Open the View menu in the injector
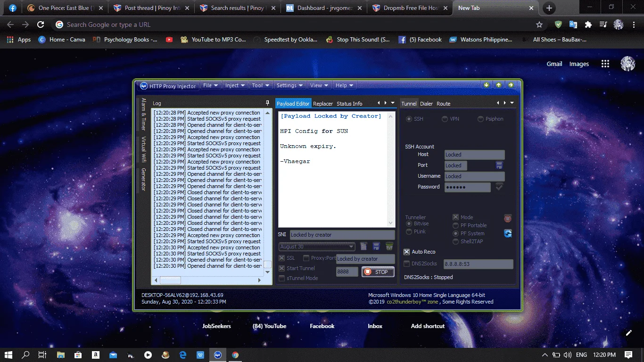This screenshot has width=644, height=362. (319, 85)
